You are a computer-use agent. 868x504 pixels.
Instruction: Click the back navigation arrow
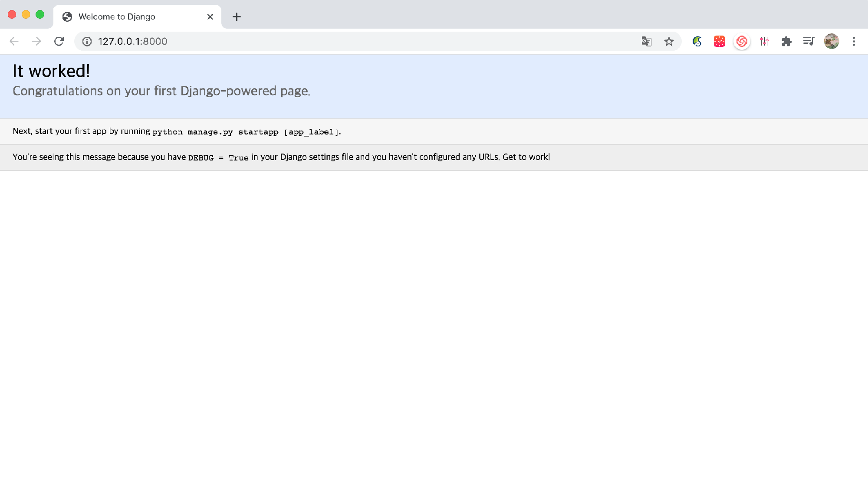click(14, 41)
